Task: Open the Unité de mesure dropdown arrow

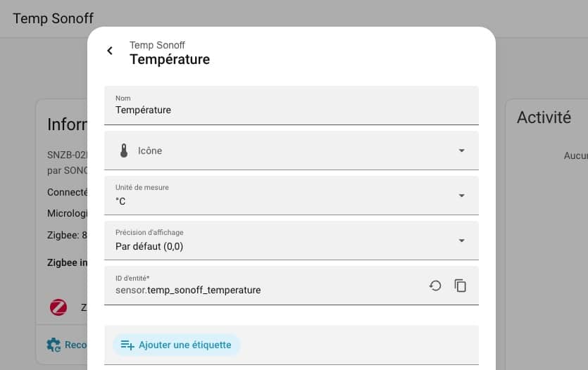Action: point(461,196)
